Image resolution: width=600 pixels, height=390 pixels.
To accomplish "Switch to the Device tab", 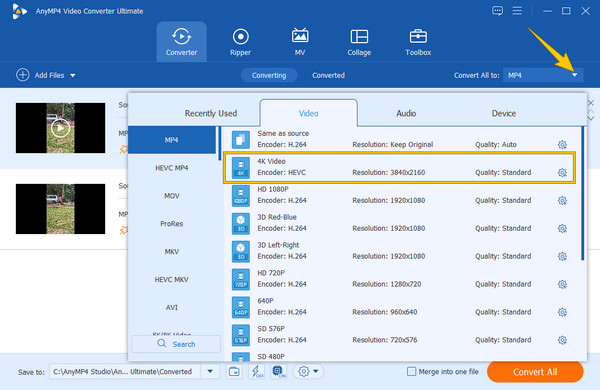I will click(x=504, y=113).
